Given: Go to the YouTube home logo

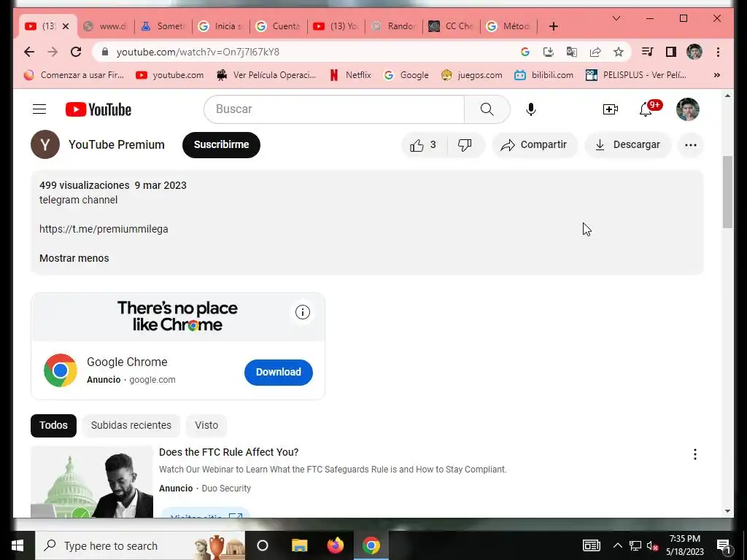Looking at the screenshot, I should (98, 109).
